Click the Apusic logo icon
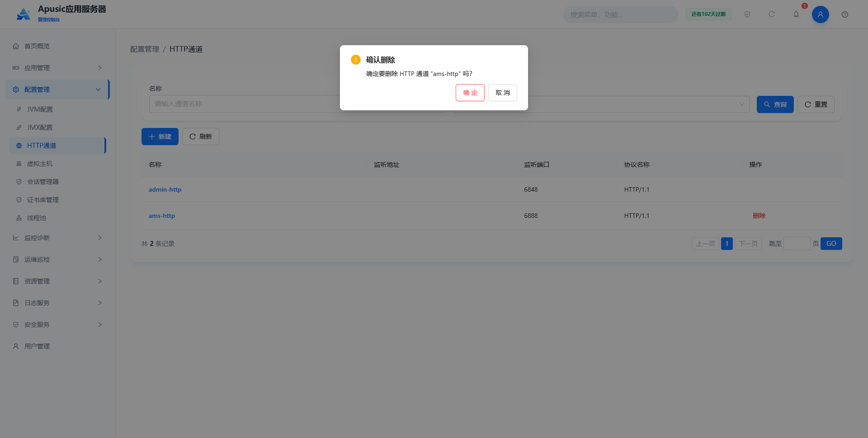This screenshot has width=868, height=438. click(24, 14)
